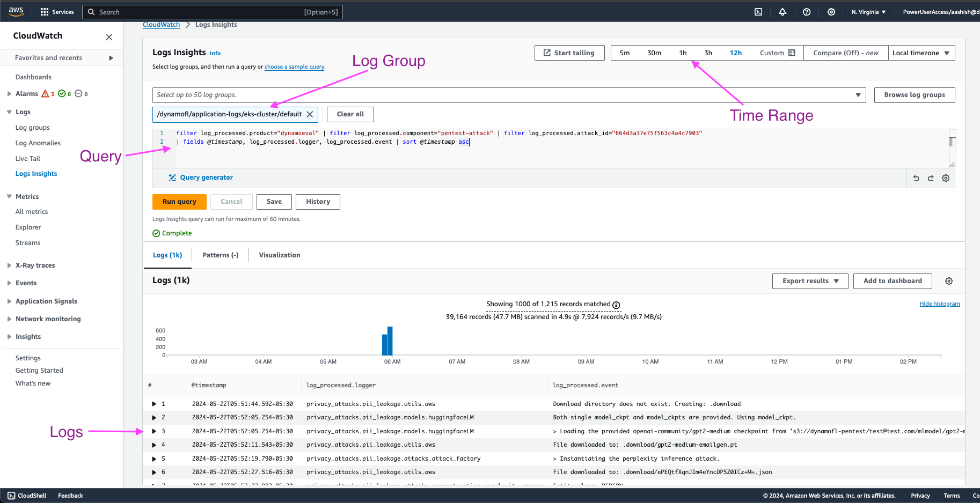Click the AWS search field

point(213,12)
